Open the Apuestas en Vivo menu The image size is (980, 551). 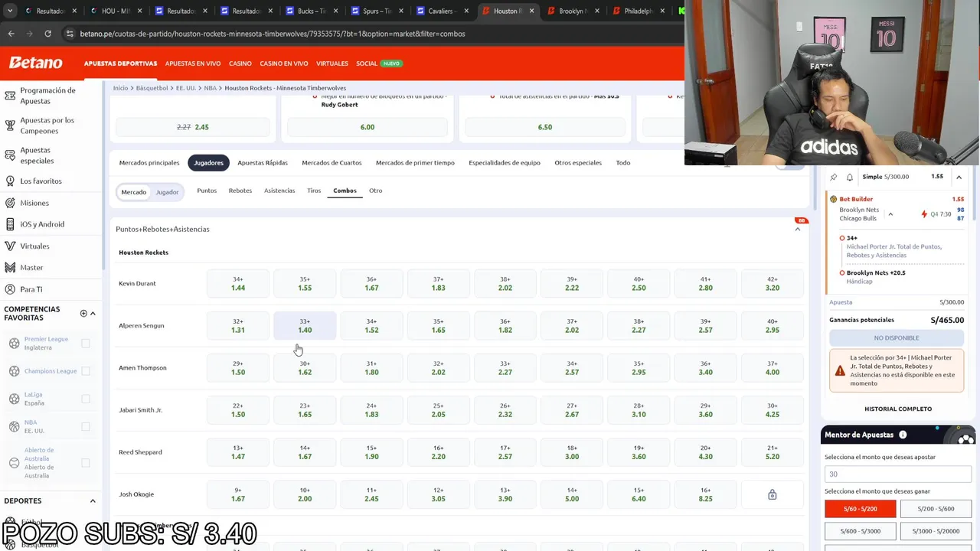pos(193,64)
